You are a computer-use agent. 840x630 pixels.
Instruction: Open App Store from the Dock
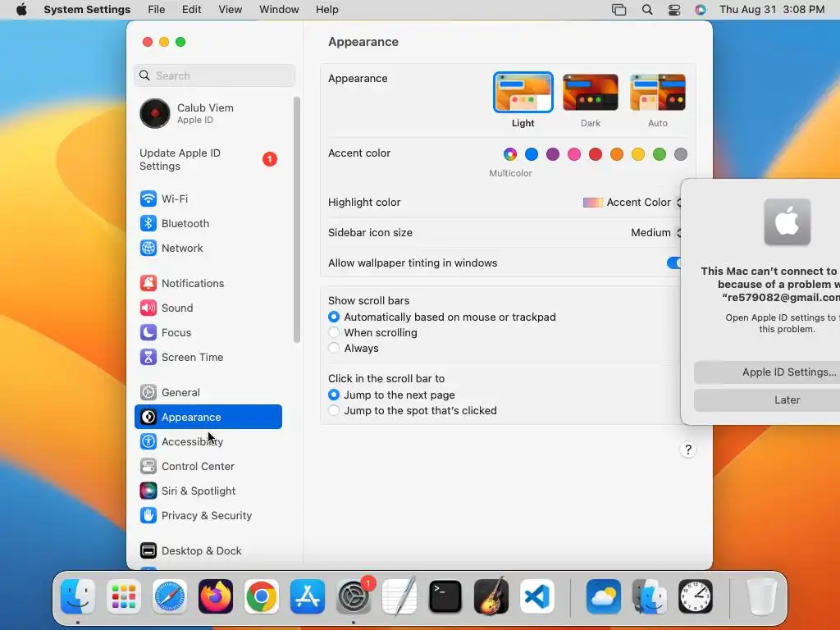click(308, 596)
